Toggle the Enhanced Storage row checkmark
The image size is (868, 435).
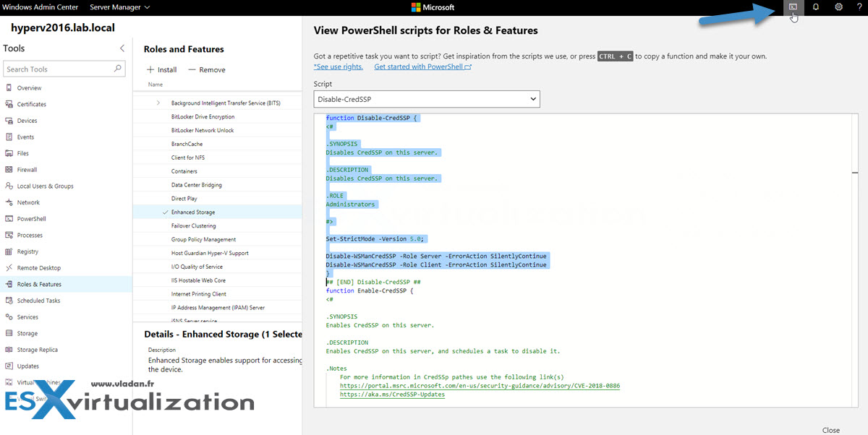click(166, 212)
